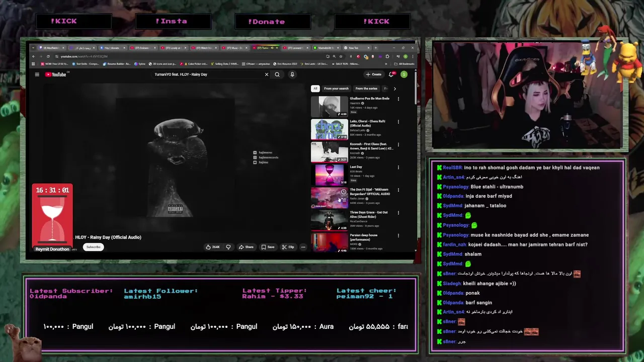The height and width of the screenshot is (362, 644).
Task: Go to YouTube home via logo
Action: (55, 74)
